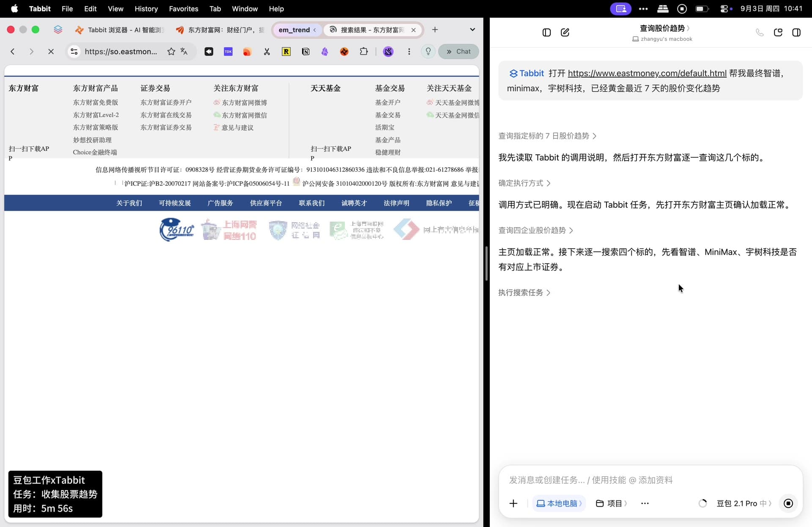Open the yellow R extension icon
Screen dimensions: 812x527
(x=286, y=52)
